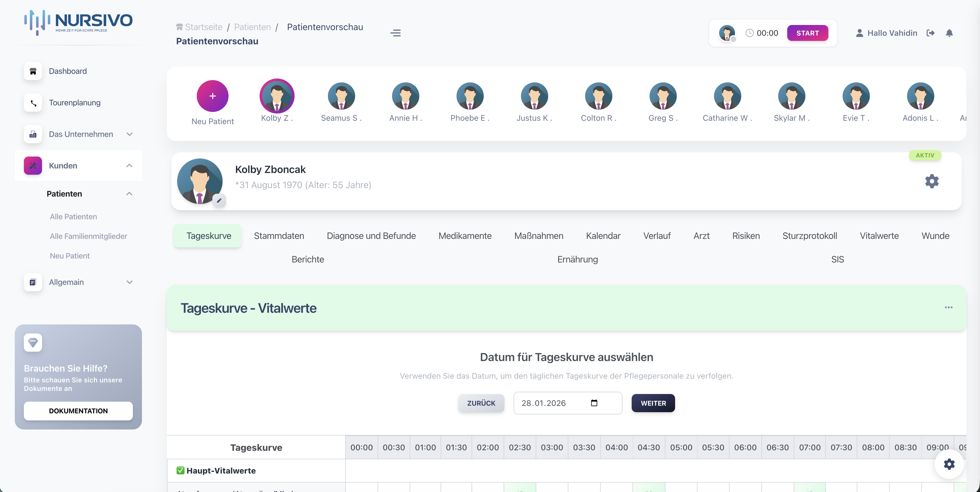The width and height of the screenshot is (980, 492).
Task: Open patient settings gear icon
Action: 932,181
